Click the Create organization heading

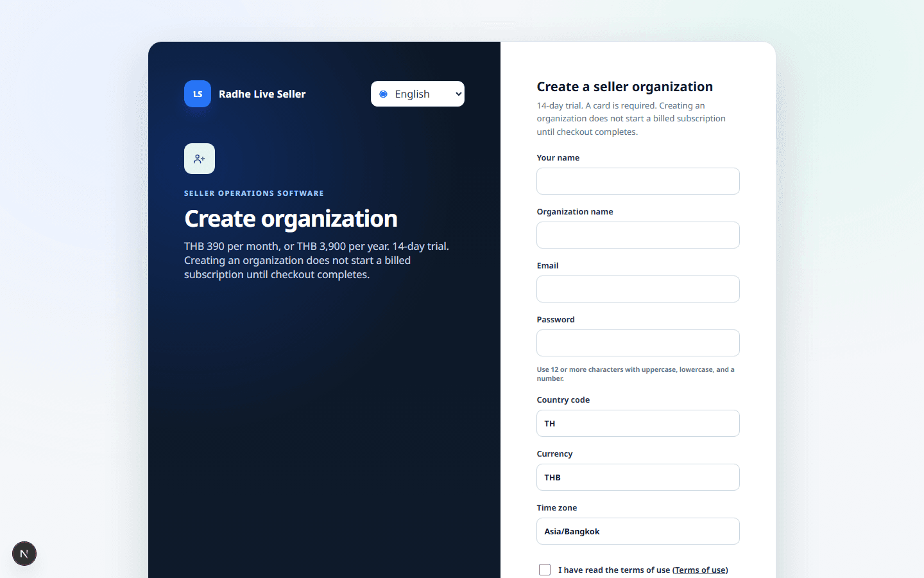coord(291,219)
